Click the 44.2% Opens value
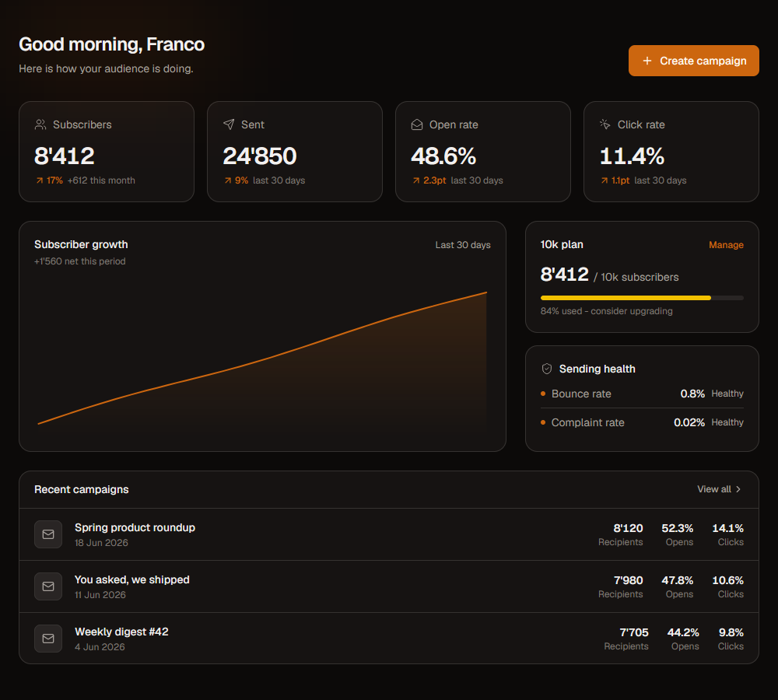Screen dimensions: 778x700 click(683, 632)
